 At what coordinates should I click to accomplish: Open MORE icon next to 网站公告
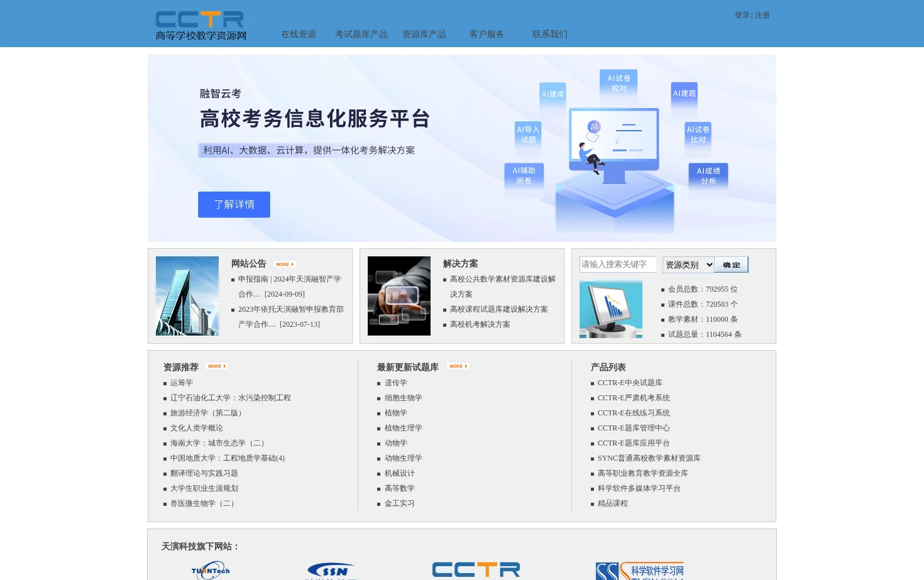tap(285, 265)
